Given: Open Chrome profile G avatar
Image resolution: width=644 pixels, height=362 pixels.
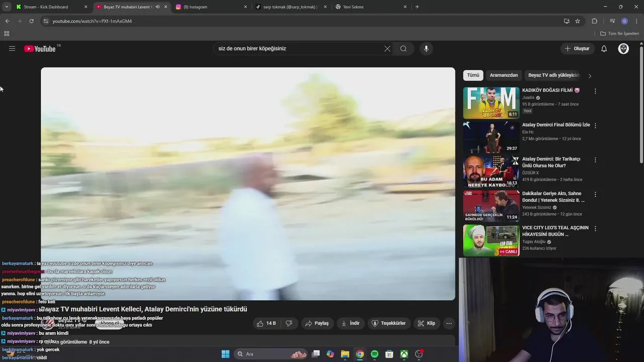Looking at the screenshot, I should (x=624, y=21).
